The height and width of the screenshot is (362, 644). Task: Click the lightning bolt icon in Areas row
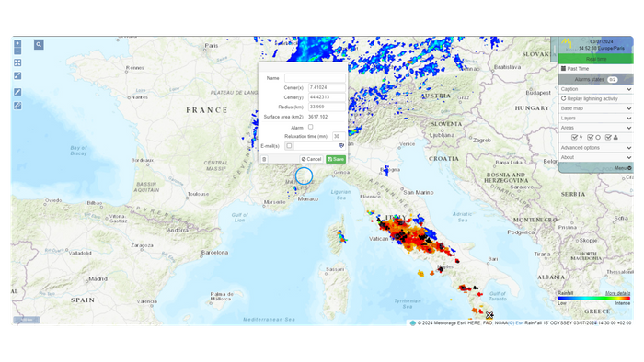pos(581,137)
